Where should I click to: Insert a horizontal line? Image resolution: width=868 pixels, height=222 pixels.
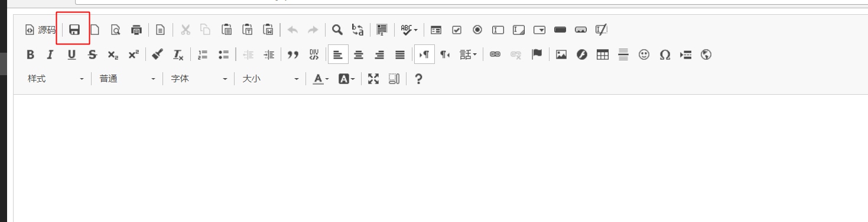pos(623,54)
